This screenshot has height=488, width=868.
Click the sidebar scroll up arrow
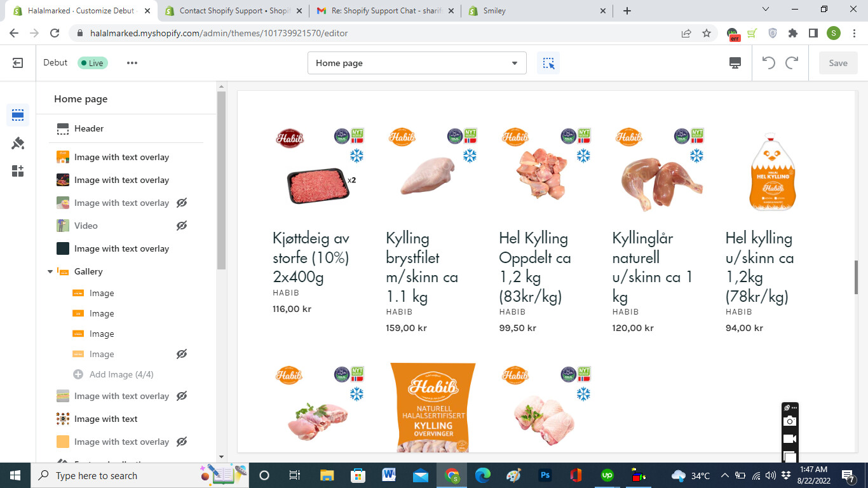coord(221,86)
